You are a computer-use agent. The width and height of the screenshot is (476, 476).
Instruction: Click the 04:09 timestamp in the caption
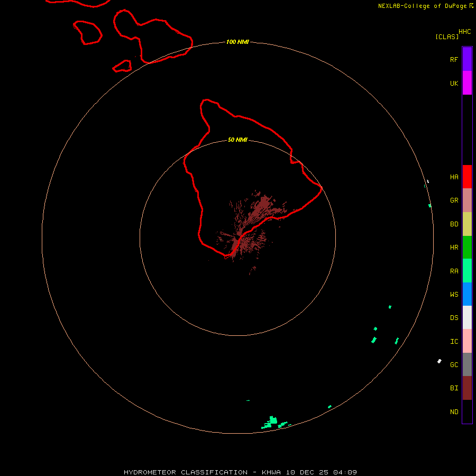[x=345, y=472]
